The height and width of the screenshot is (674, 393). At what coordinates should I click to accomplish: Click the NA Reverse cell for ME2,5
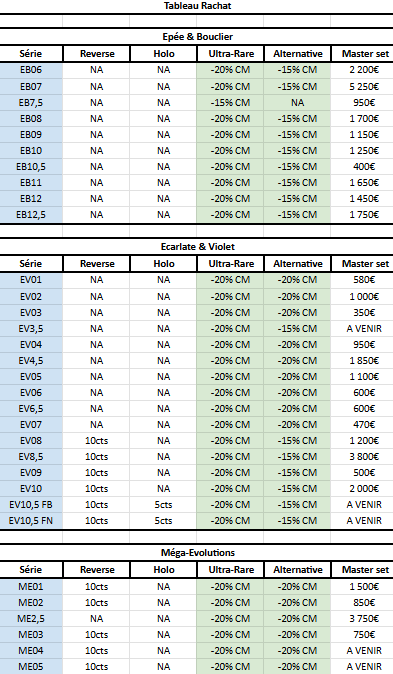point(97,619)
